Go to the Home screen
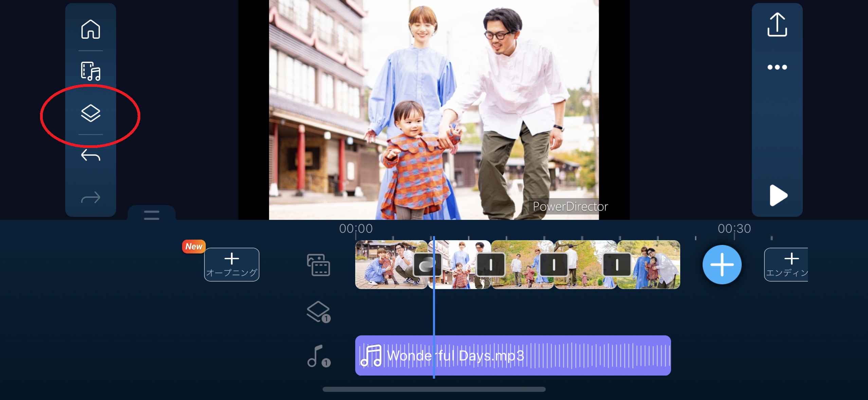Image resolution: width=868 pixels, height=400 pixels. pyautogui.click(x=90, y=29)
